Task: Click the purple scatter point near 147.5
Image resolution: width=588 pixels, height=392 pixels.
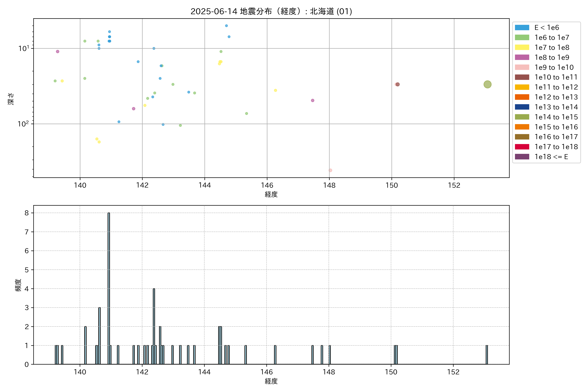Action: click(312, 100)
